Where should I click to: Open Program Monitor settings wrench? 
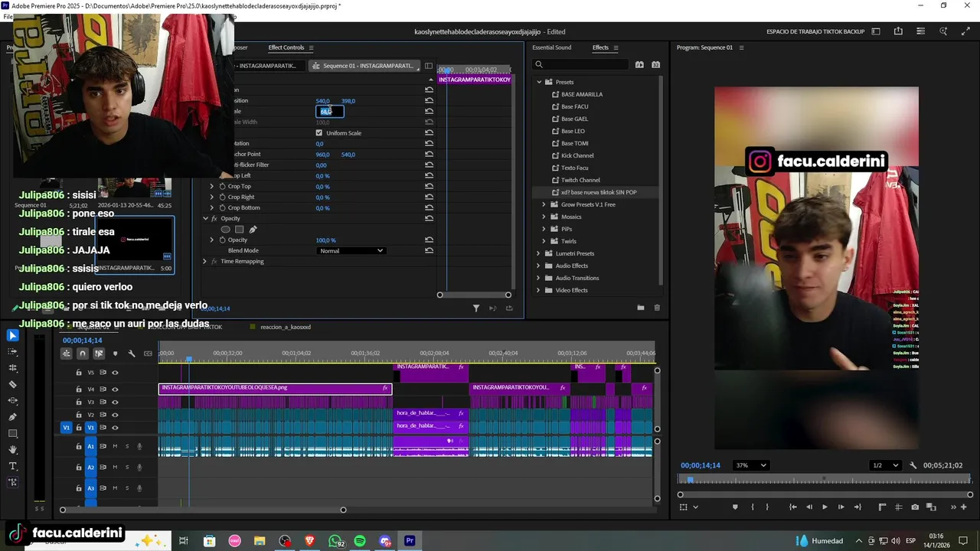[913, 465]
